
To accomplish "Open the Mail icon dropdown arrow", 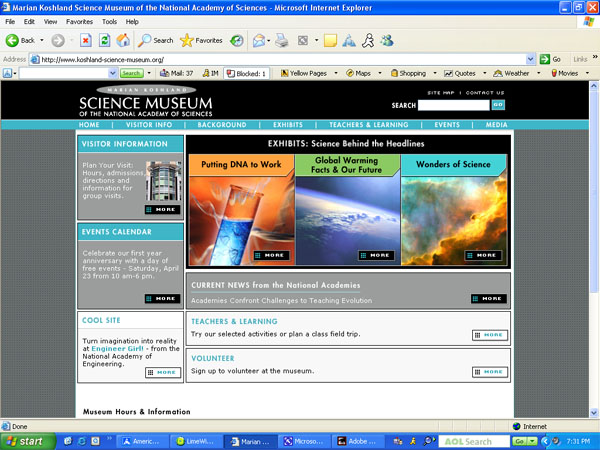I will click(x=269, y=40).
